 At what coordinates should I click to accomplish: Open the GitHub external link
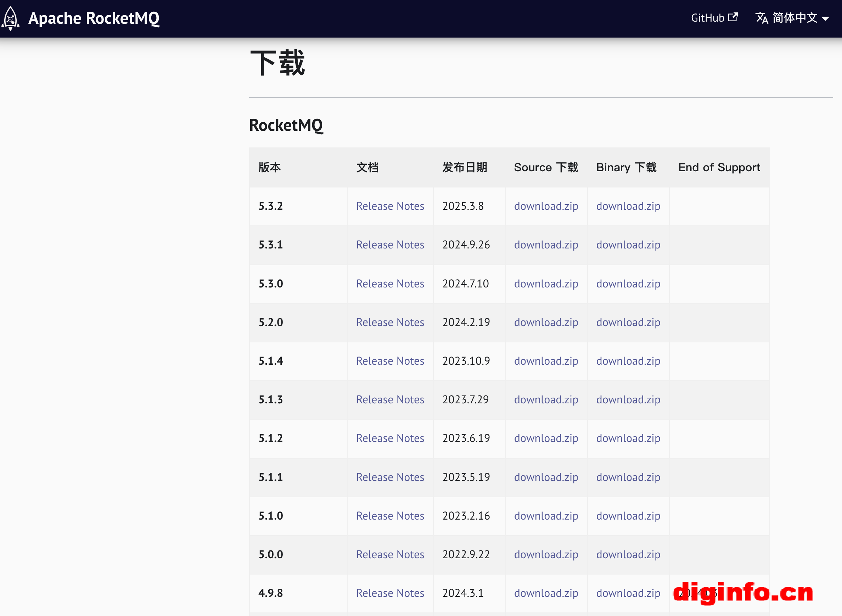714,18
